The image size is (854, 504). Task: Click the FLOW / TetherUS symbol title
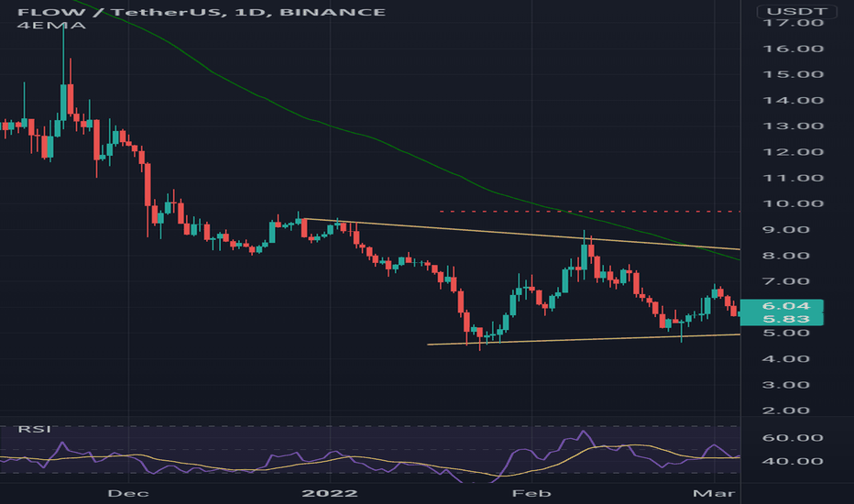pos(202,12)
